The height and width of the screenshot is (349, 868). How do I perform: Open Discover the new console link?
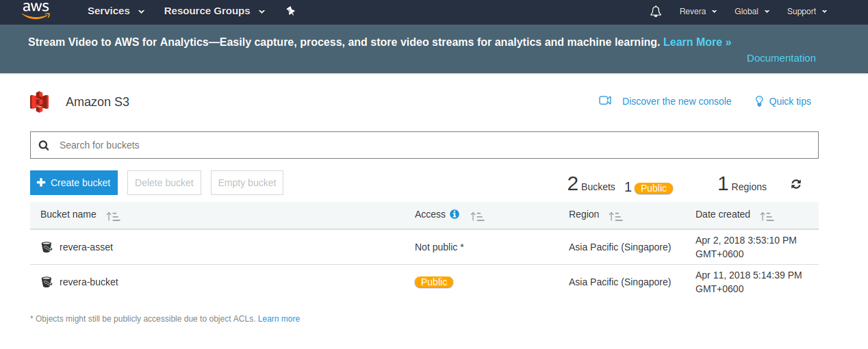676,101
